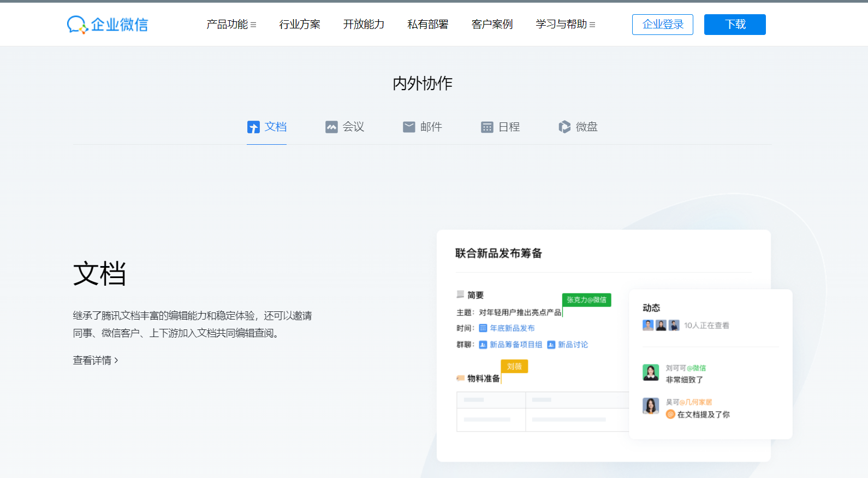Open 开放能力 in navigation
Screen dimensions: 868x478
pyautogui.click(x=364, y=25)
